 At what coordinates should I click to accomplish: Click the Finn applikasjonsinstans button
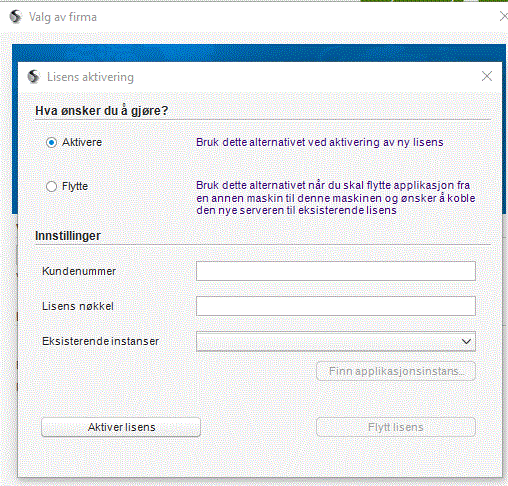(396, 371)
